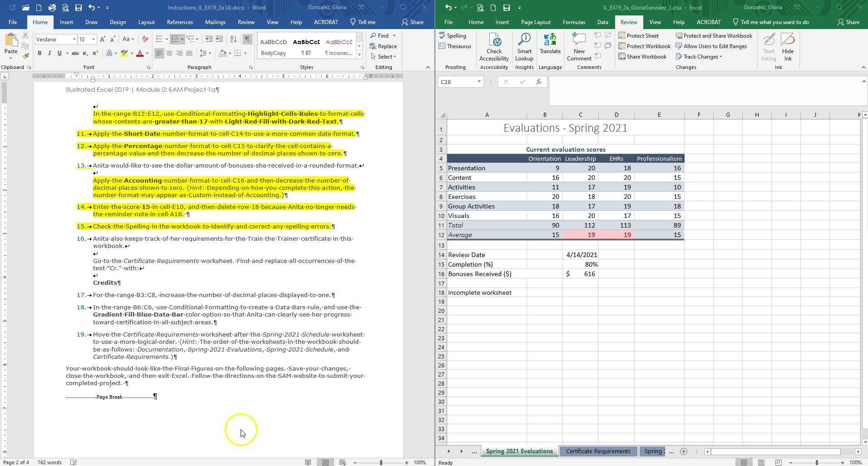
Task: Open the line spacing dropdown in Word
Action: 205,53
